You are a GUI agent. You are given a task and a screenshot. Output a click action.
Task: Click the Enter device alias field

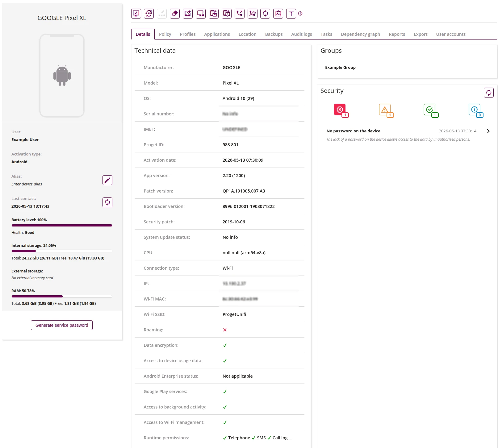click(27, 184)
